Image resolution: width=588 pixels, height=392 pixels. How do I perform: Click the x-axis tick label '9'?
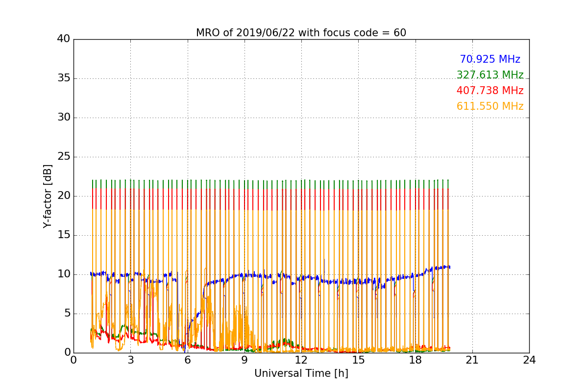(245, 360)
